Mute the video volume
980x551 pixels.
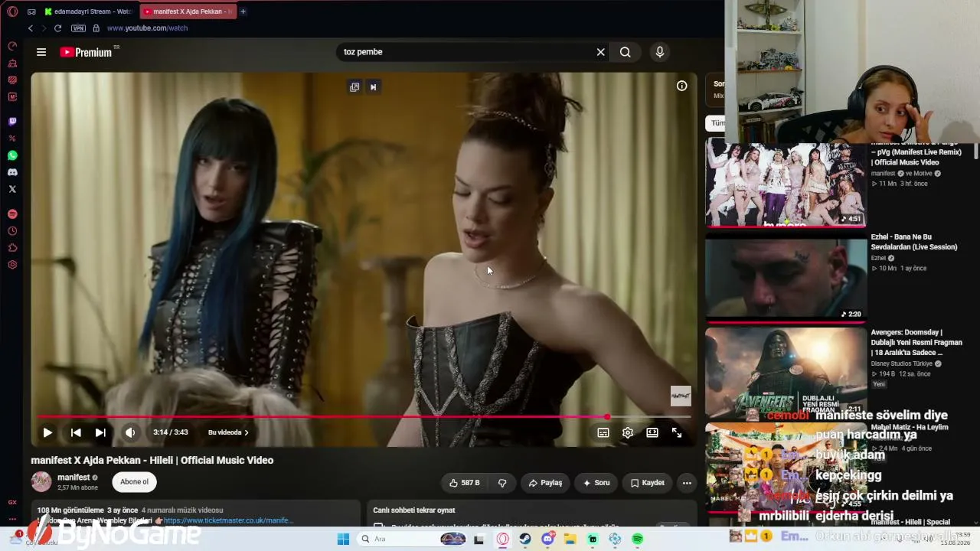[x=130, y=432]
